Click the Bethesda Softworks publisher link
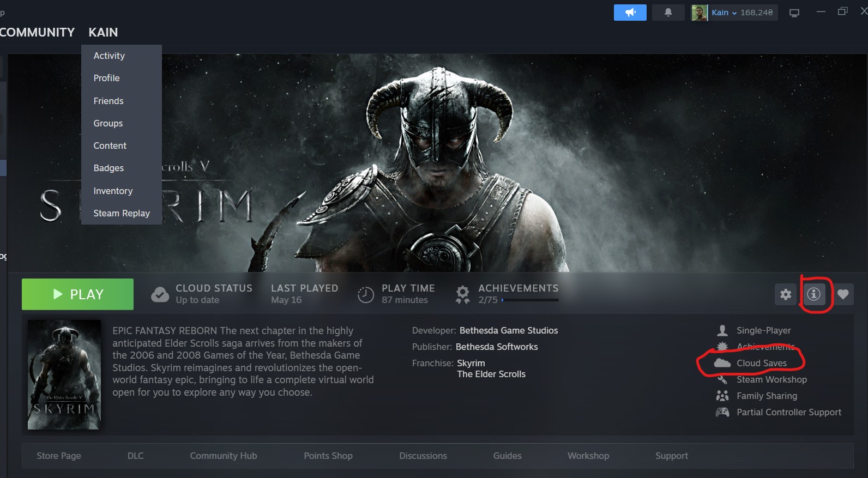Screen dimensions: 868x478 [497, 347]
